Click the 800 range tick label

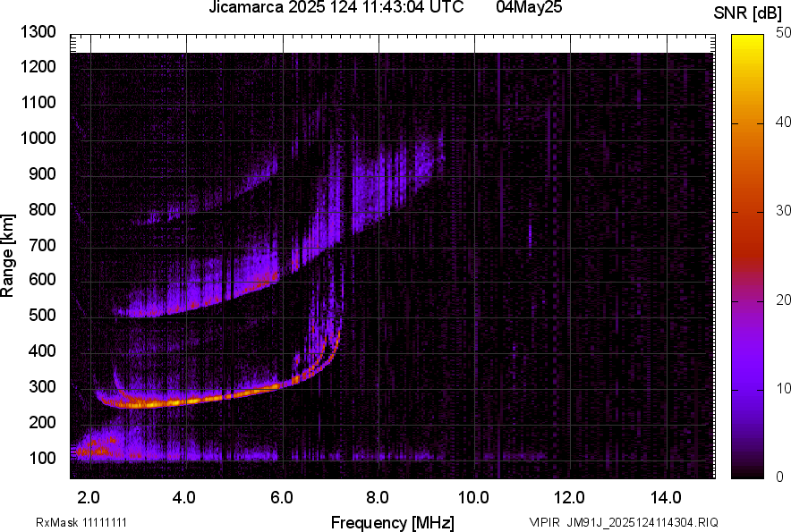[x=42, y=208]
